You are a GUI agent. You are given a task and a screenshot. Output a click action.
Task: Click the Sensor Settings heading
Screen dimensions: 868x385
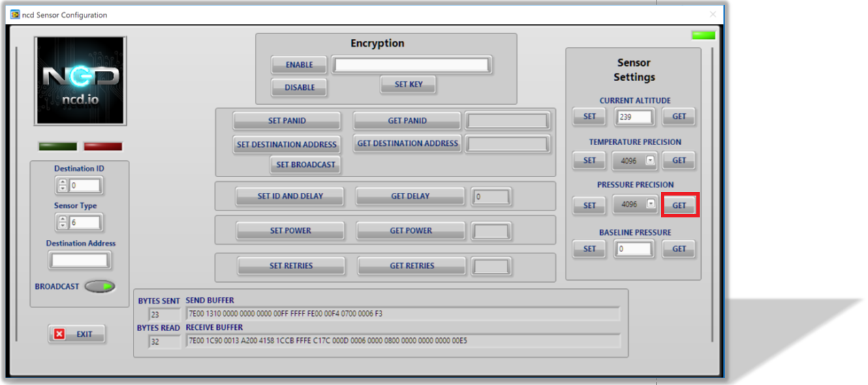coord(634,70)
